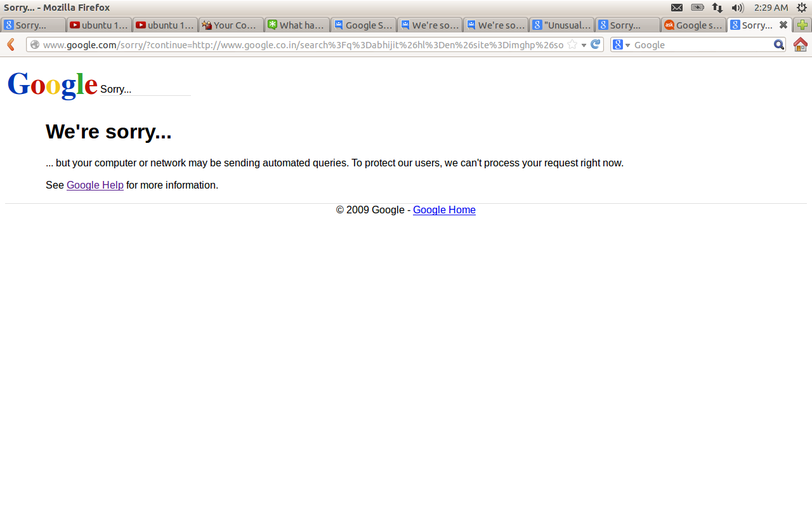Open the Google Help link

pos(95,185)
